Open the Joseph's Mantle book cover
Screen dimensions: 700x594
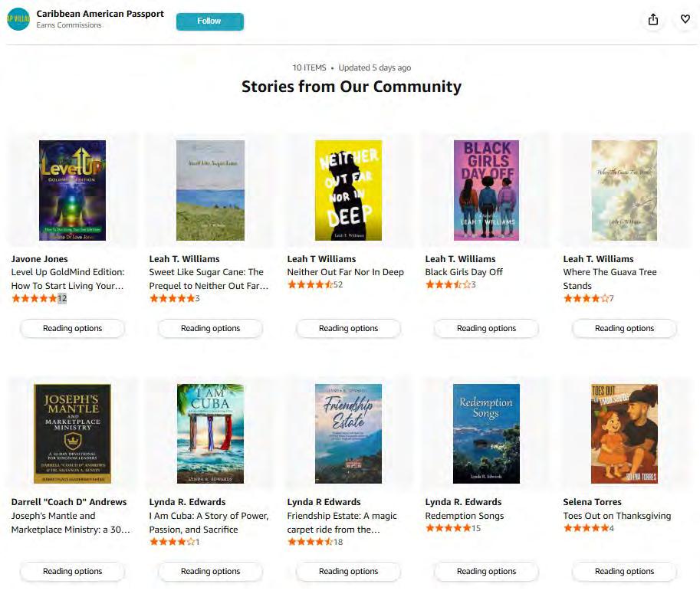point(72,433)
